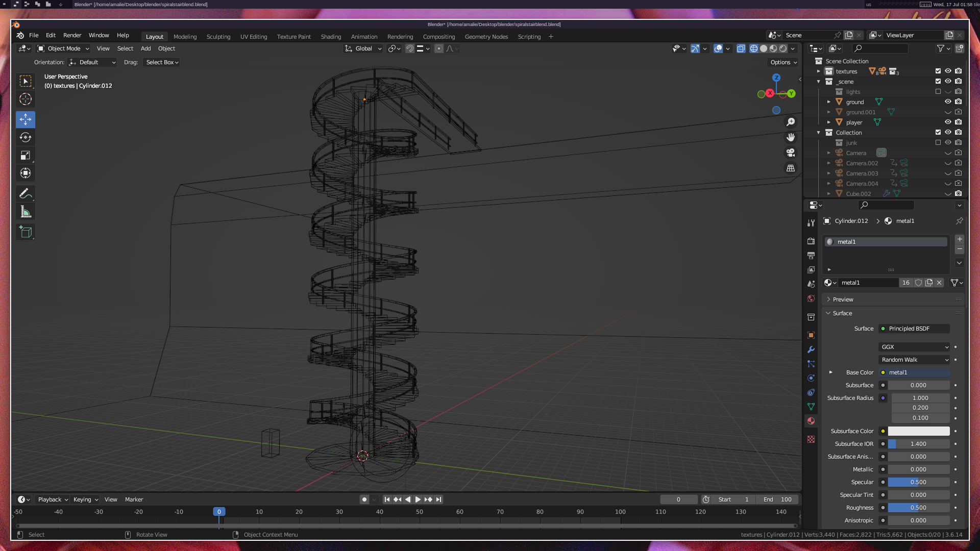This screenshot has height=551, width=980.
Task: Click the Options button in viewport
Action: (783, 62)
